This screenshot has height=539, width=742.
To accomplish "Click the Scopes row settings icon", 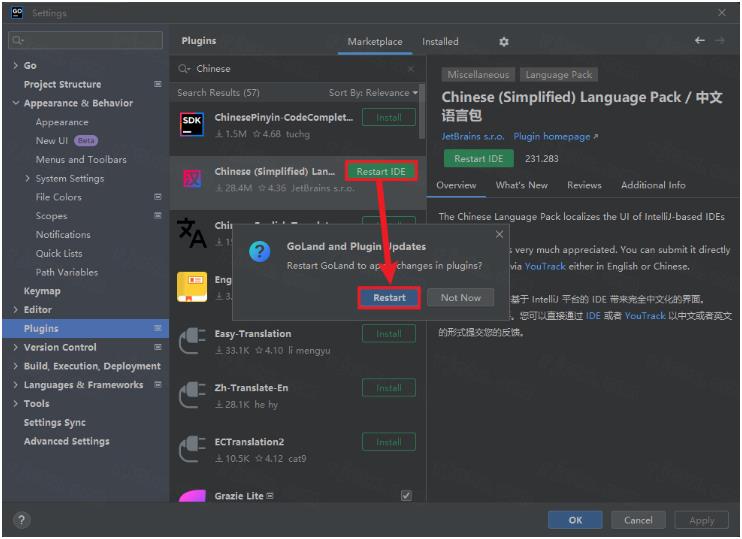I will [x=158, y=215].
